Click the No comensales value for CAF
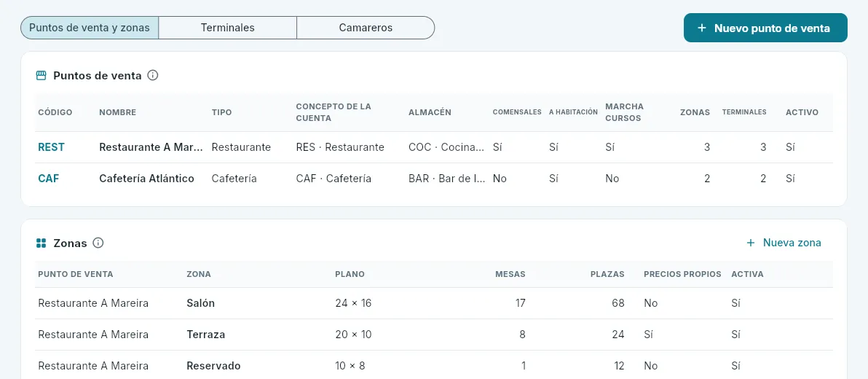The width and height of the screenshot is (868, 379). click(x=500, y=179)
